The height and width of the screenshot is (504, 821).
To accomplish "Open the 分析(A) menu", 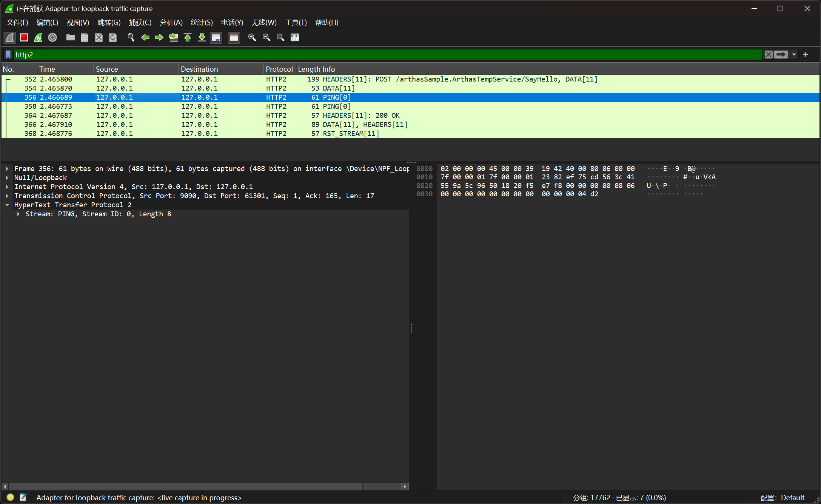I will [x=171, y=23].
